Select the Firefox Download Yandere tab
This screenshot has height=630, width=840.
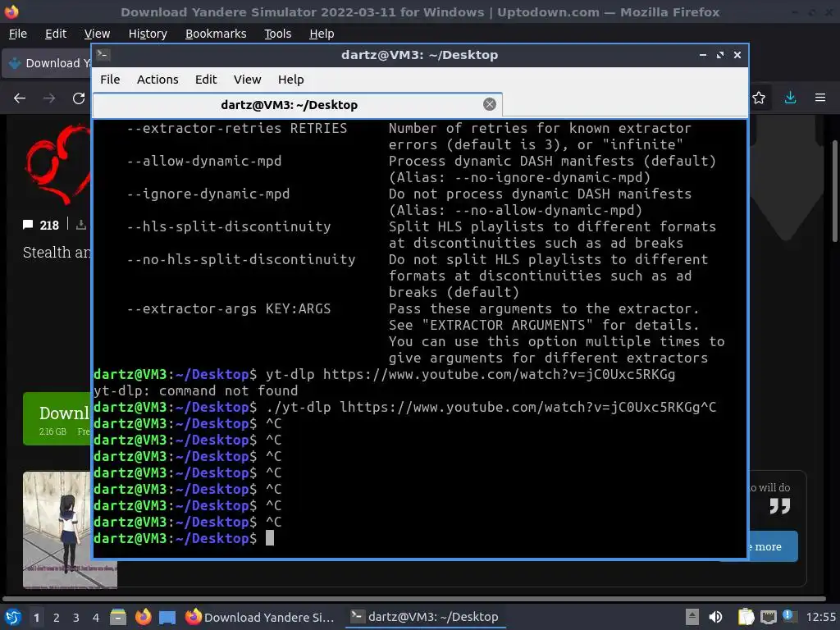coord(47,63)
